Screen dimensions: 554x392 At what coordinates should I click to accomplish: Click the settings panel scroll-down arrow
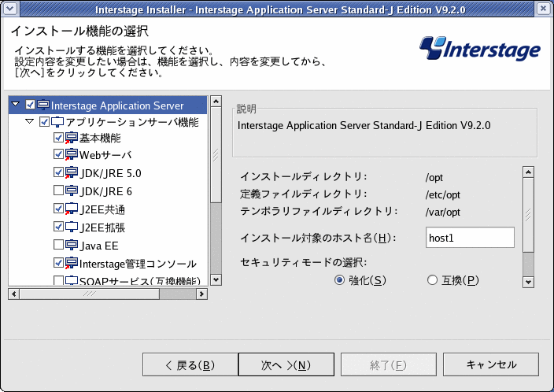click(x=528, y=282)
